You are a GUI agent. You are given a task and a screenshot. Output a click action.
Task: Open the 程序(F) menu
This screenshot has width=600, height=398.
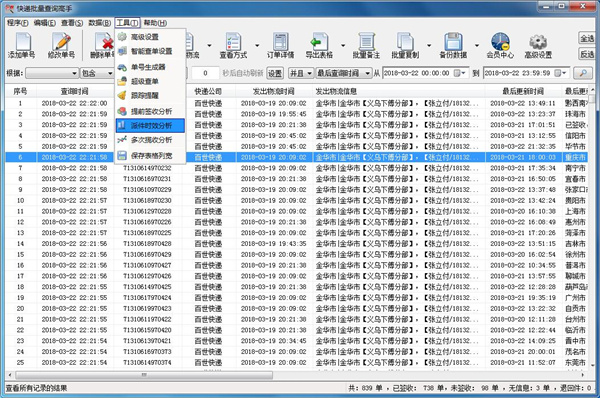tap(18, 23)
